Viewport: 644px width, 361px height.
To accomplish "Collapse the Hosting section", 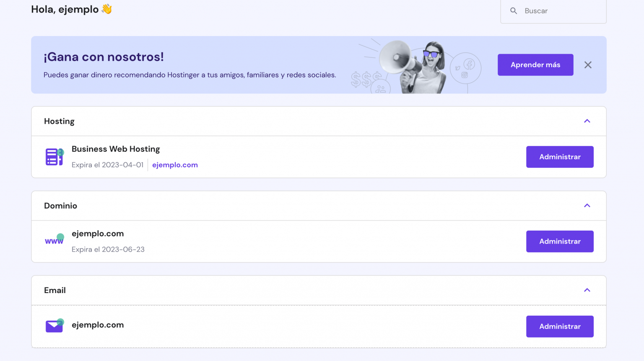I will click(x=587, y=121).
